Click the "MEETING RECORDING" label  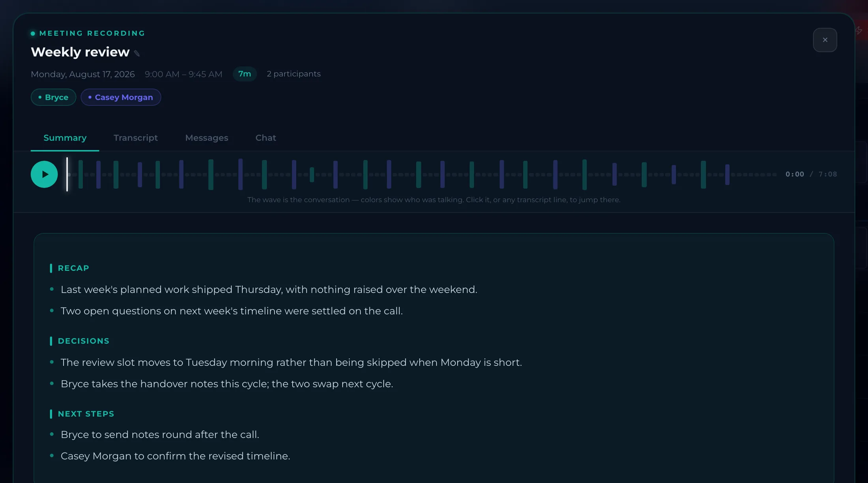click(92, 33)
